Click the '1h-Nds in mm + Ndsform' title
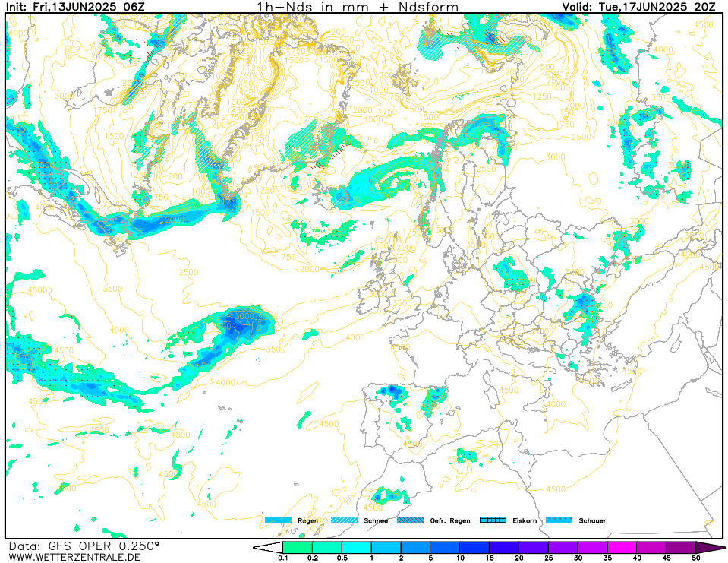Screen dimensions: 728x563 tap(358, 7)
